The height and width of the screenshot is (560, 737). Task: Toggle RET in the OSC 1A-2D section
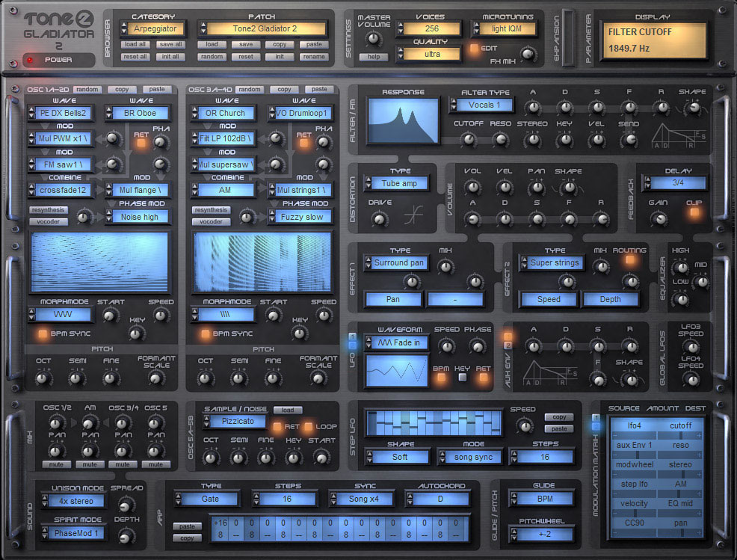(x=141, y=144)
